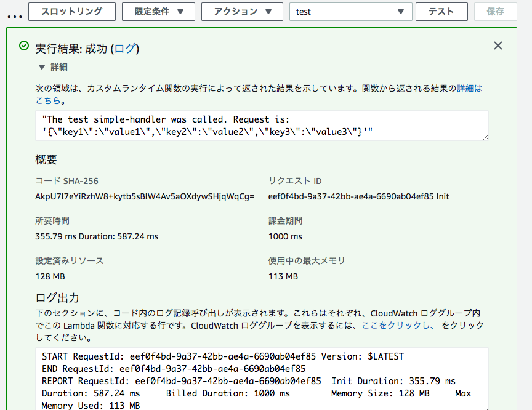Click the START RequestId log line
The image size is (532, 410).
[x=223, y=356]
